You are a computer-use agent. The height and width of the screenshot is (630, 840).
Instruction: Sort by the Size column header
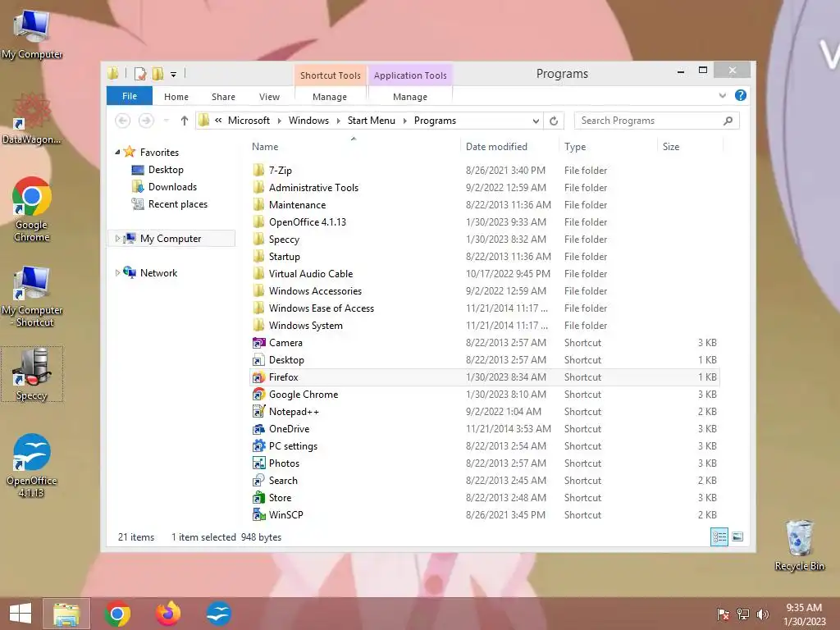point(671,147)
